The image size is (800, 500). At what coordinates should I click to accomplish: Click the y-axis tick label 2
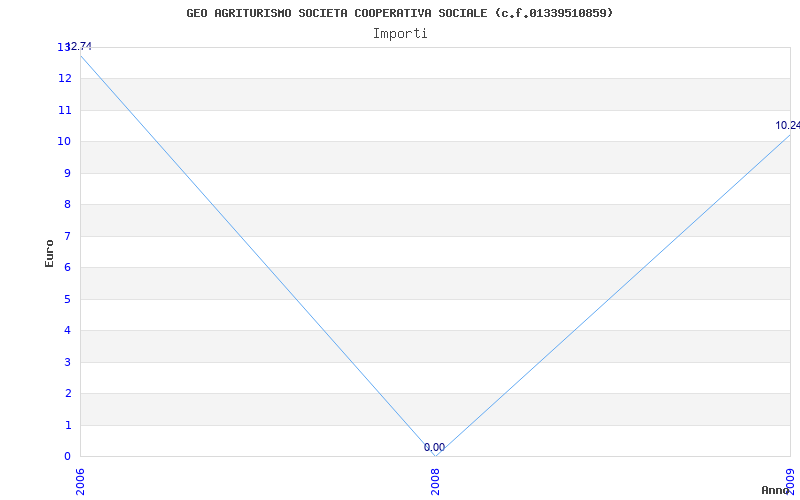pos(67,394)
